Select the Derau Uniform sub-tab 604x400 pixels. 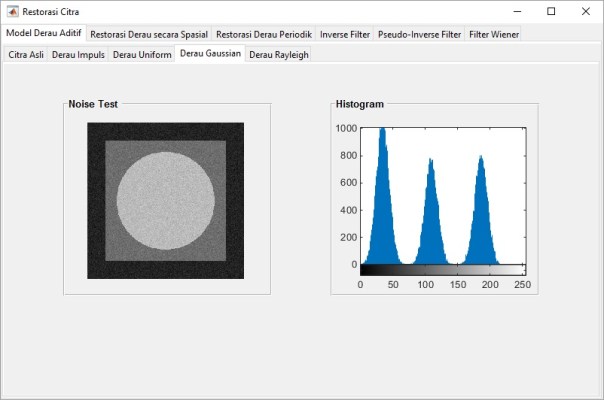[x=142, y=54]
